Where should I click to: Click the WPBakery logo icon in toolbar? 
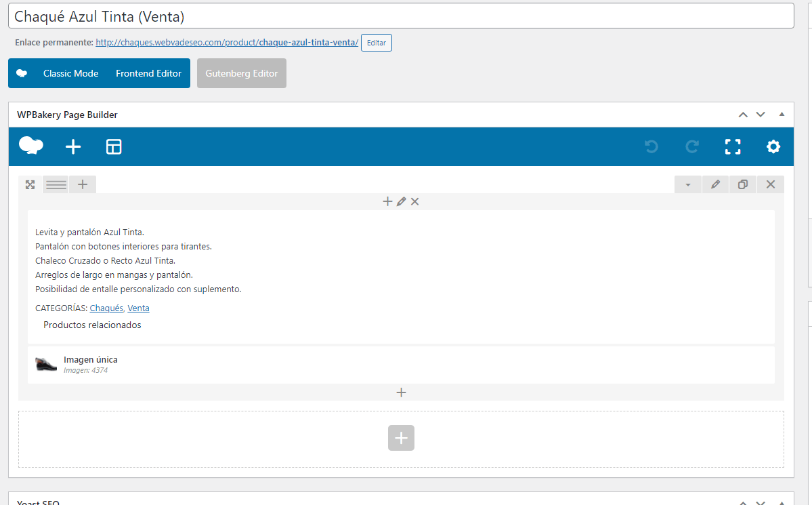point(31,146)
